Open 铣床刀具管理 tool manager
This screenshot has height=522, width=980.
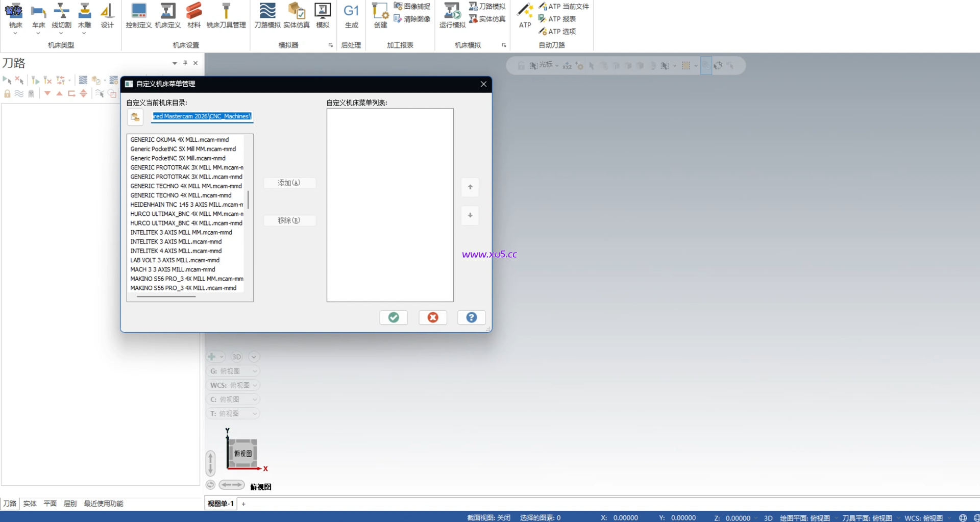click(x=226, y=15)
